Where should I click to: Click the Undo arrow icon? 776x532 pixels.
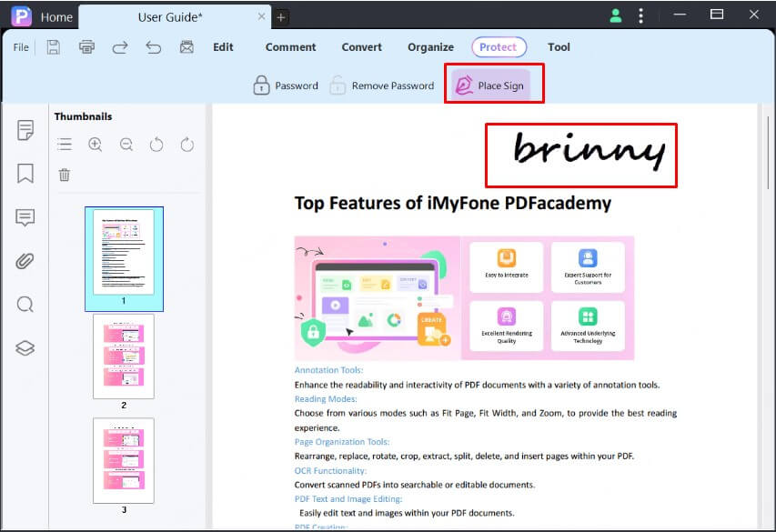pos(154,47)
